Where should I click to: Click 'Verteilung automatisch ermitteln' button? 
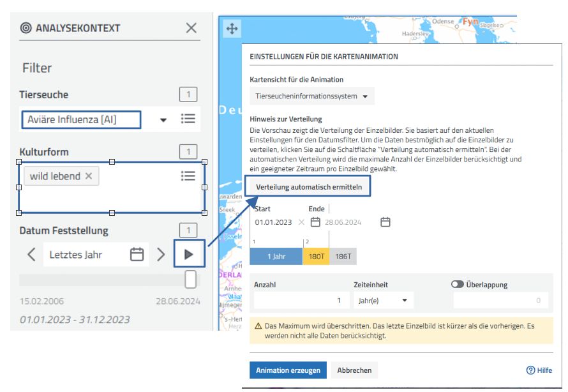tap(309, 187)
